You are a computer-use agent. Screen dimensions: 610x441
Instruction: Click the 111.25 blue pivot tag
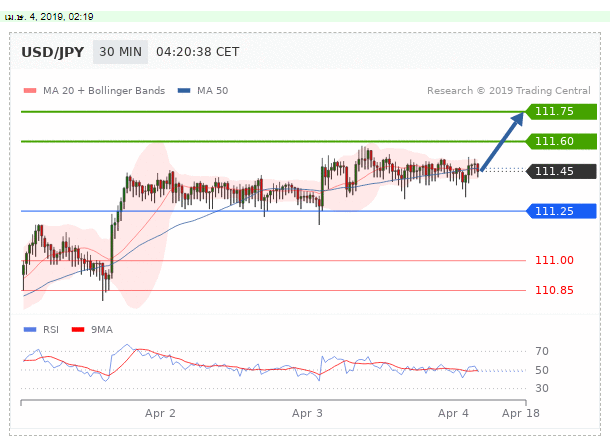(x=561, y=211)
